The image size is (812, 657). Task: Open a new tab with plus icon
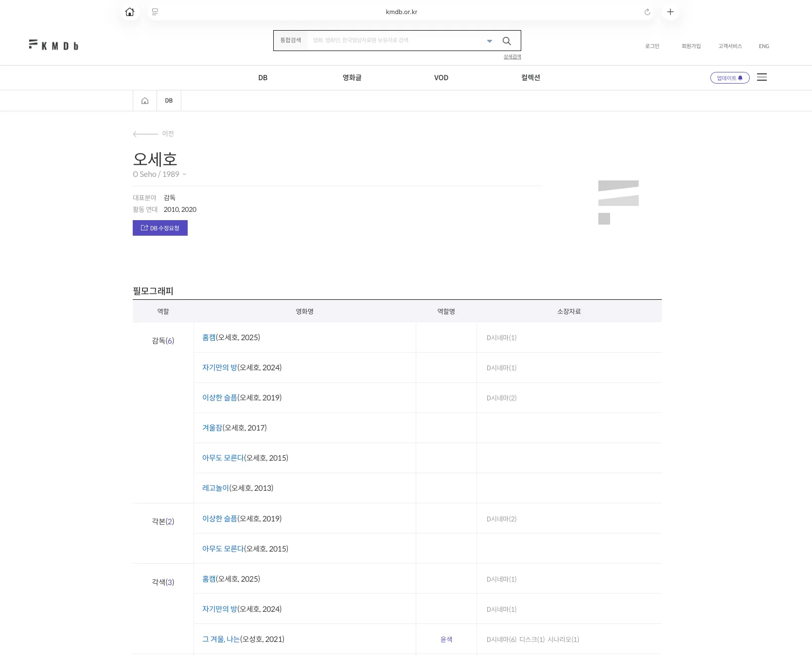pyautogui.click(x=670, y=12)
